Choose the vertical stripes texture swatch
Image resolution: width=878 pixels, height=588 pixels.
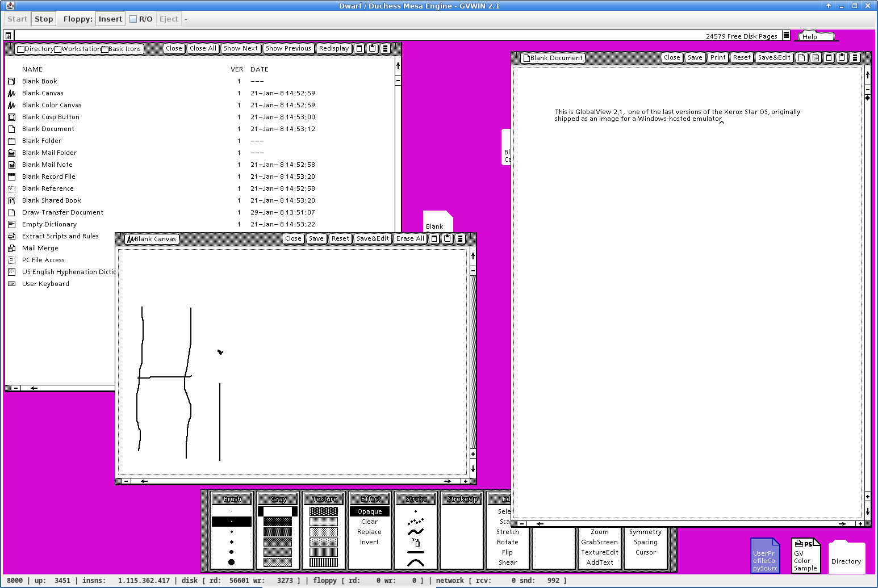pos(324,562)
